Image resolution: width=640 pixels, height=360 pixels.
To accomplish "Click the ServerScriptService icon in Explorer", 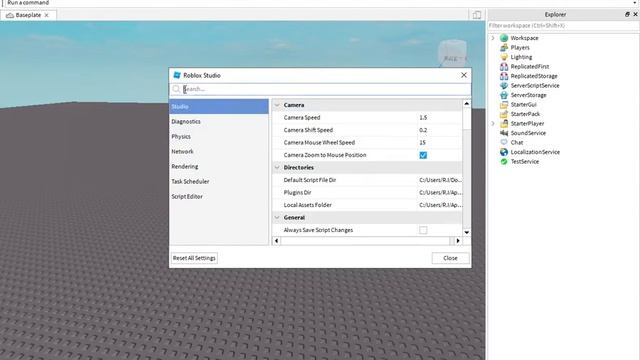I will tap(504, 86).
